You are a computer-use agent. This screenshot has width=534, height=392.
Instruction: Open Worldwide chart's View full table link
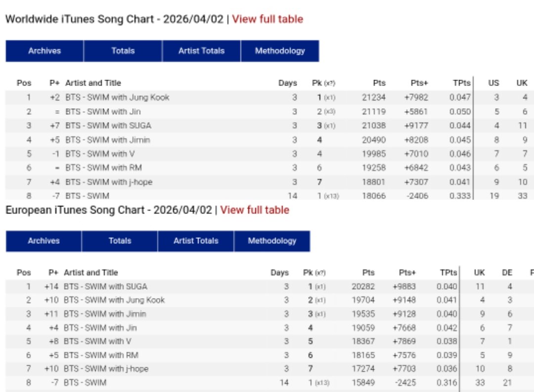coord(267,19)
